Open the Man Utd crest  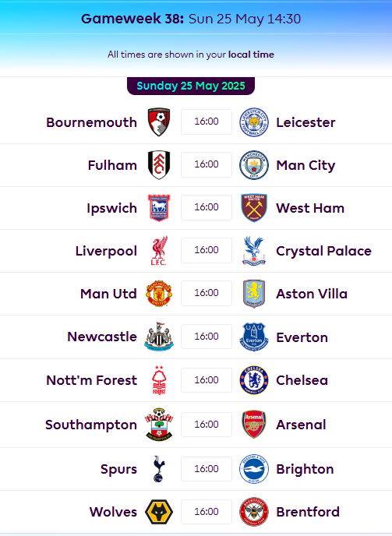159,293
